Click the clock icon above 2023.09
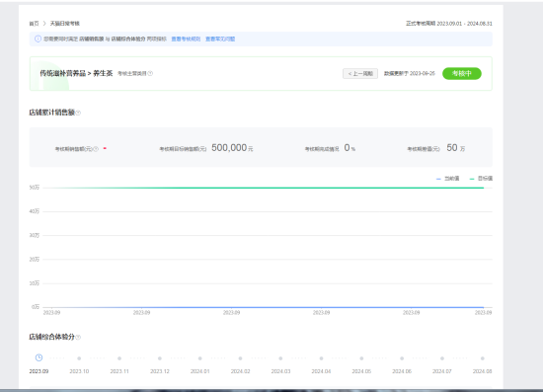 point(39,357)
